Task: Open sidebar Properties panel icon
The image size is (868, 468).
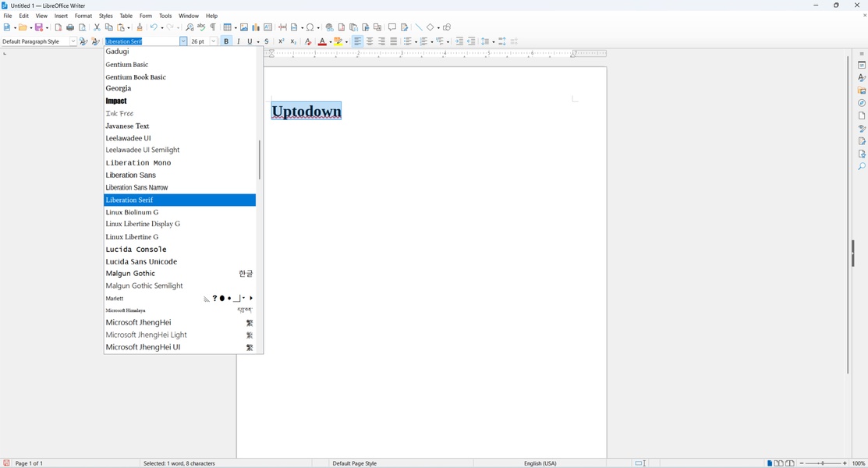Action: [861, 66]
